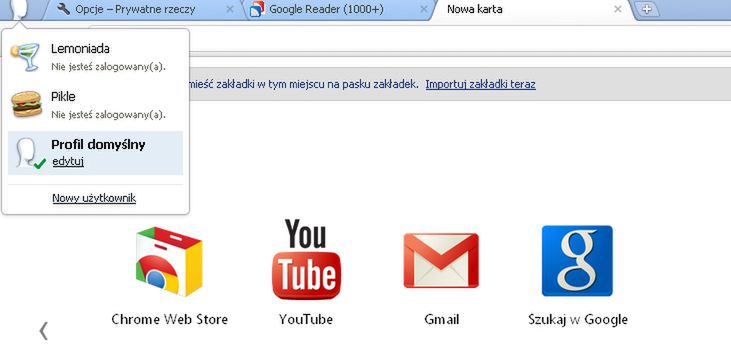Click the Chrome Web Store label

pyautogui.click(x=170, y=319)
